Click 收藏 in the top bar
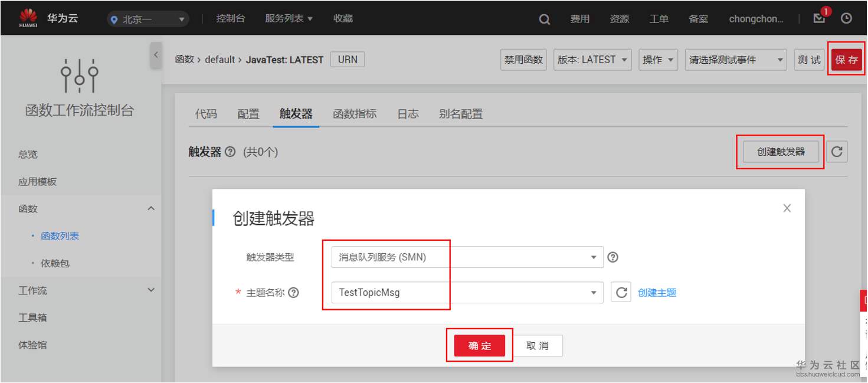This screenshot has height=383, width=868. (x=343, y=18)
